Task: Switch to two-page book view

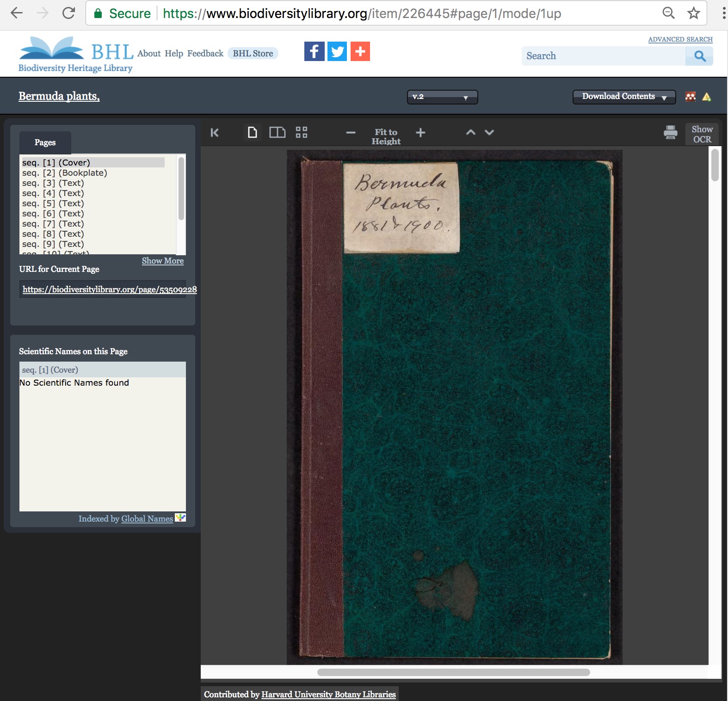Action: coord(277,133)
